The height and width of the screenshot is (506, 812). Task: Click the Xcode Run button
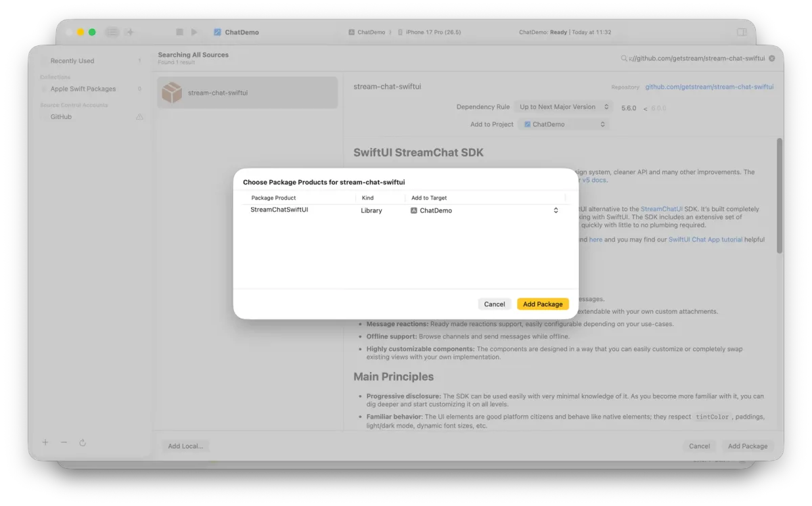[194, 32]
